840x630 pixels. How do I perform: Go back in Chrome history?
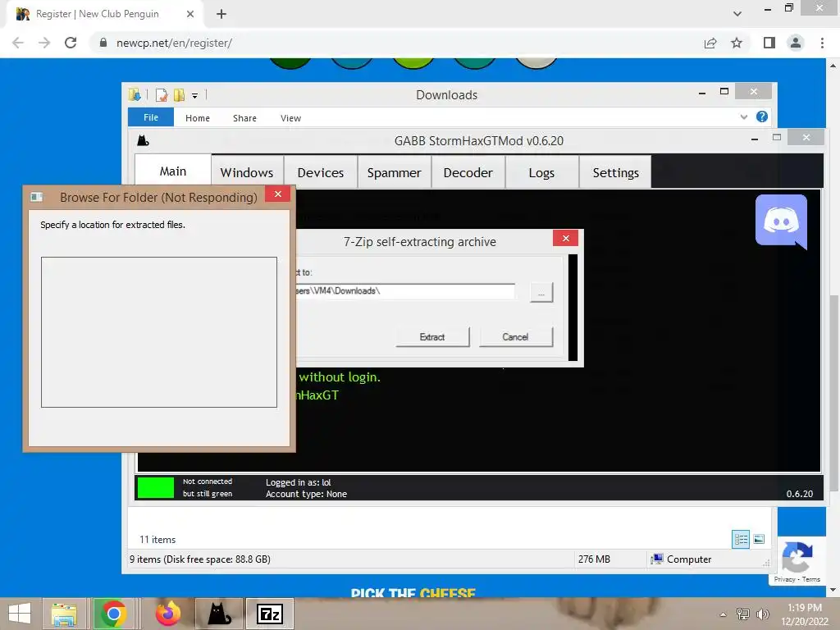[18, 43]
